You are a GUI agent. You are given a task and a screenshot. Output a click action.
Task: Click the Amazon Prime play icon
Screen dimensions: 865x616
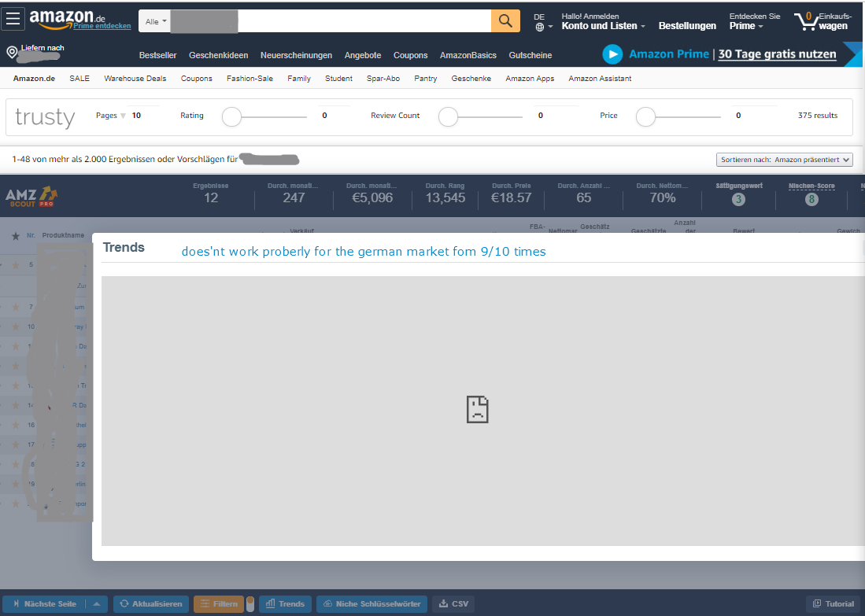click(x=612, y=54)
